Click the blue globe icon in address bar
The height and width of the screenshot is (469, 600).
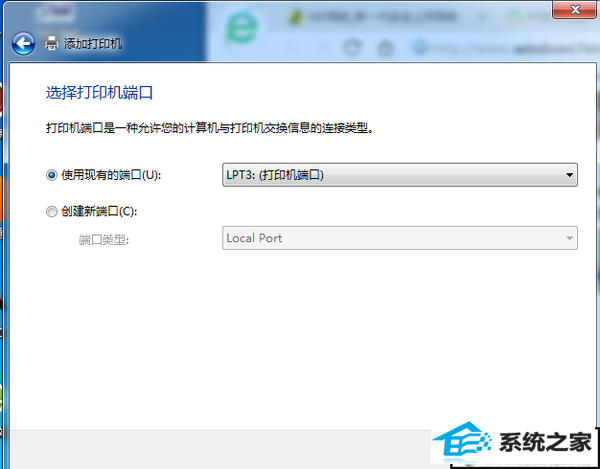[x=421, y=47]
